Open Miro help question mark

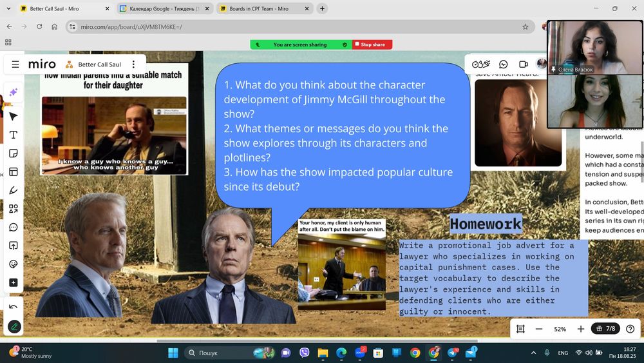tap(630, 329)
